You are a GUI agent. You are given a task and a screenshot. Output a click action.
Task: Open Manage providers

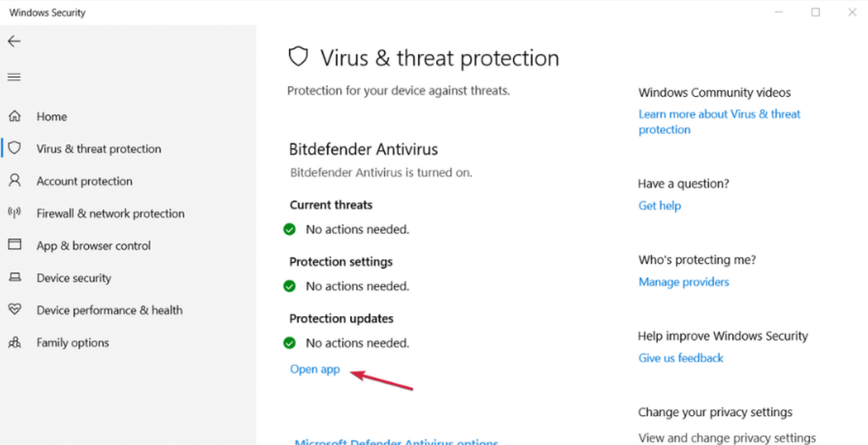[684, 282]
